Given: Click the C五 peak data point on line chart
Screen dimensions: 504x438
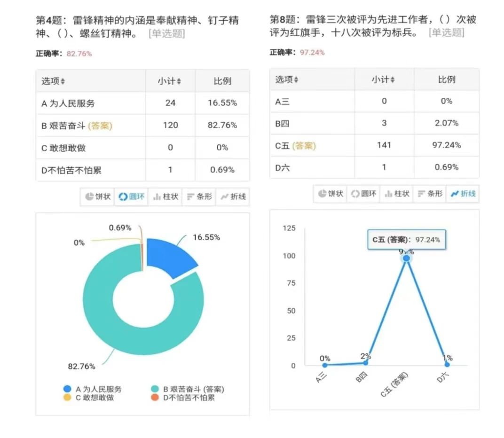Looking at the screenshot, I should 406,258.
